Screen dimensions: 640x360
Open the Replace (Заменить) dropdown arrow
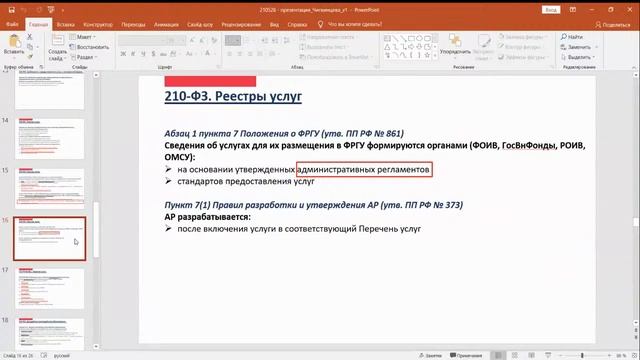pos(597,47)
